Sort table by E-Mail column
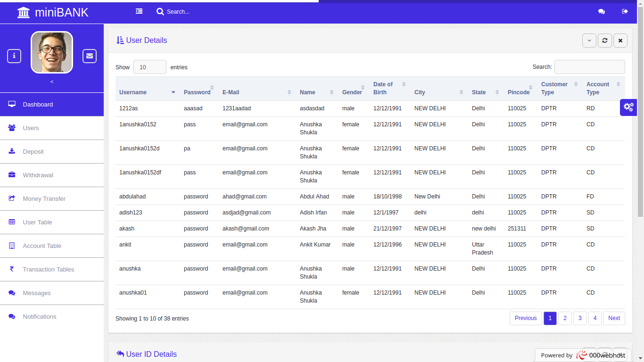Viewport: 644px width, 362px height. pyautogui.click(x=257, y=89)
